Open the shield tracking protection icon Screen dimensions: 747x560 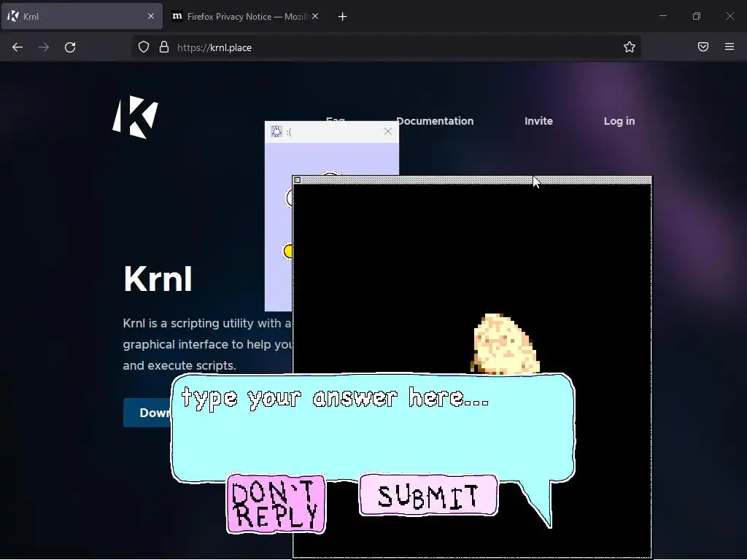[x=144, y=47]
